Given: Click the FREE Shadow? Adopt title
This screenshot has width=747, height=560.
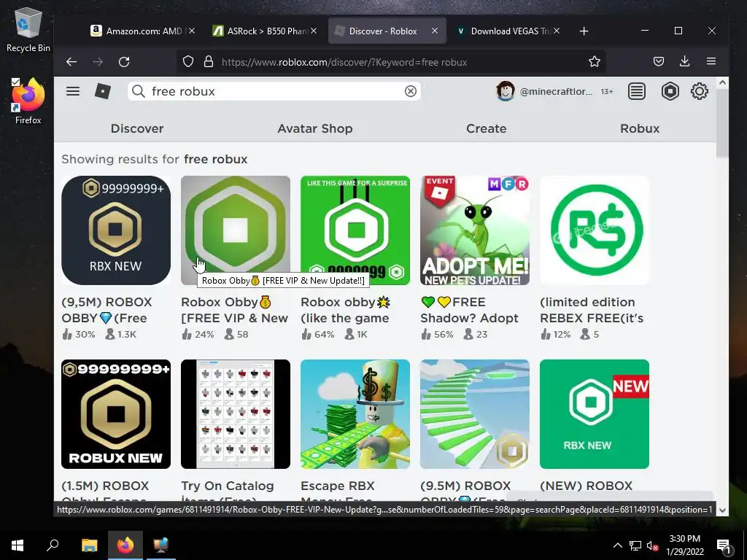Looking at the screenshot, I should pos(469,310).
